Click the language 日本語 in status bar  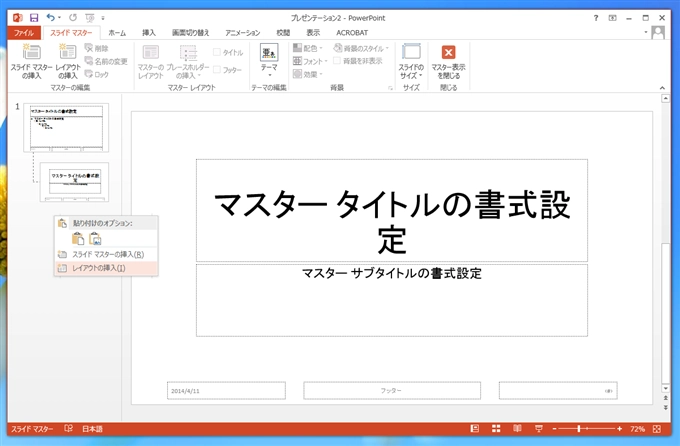[x=92, y=429]
